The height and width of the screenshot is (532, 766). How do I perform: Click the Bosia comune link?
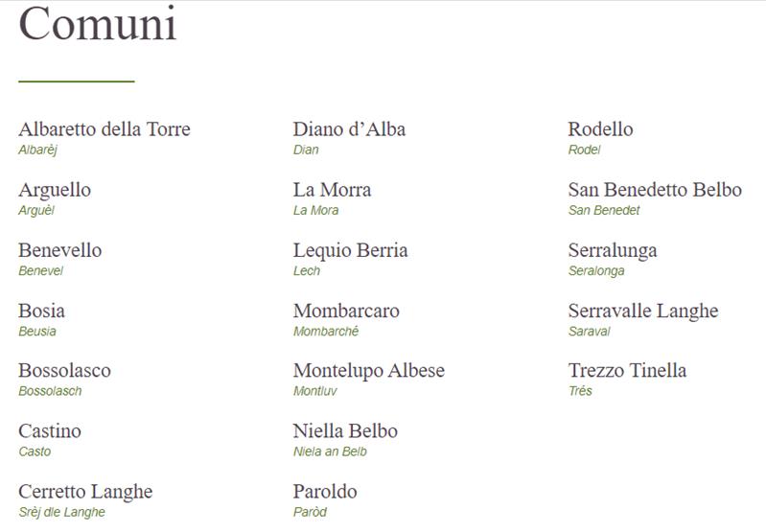point(41,311)
